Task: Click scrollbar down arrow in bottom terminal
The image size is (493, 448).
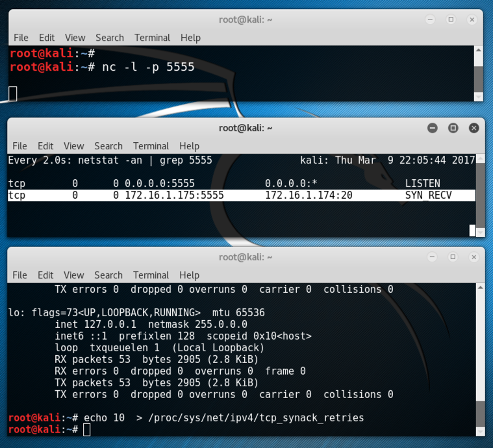Action: pos(481,432)
